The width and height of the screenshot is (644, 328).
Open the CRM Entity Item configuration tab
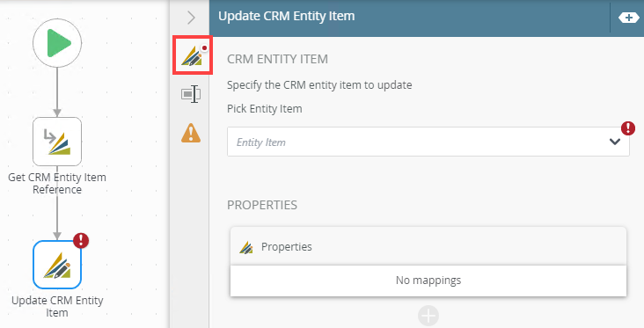192,55
